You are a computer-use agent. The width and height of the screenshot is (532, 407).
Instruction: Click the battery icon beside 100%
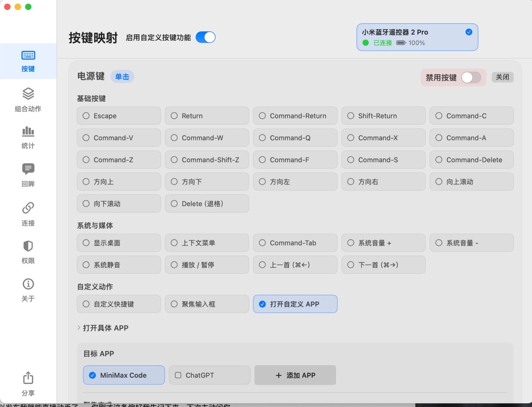[x=401, y=43]
